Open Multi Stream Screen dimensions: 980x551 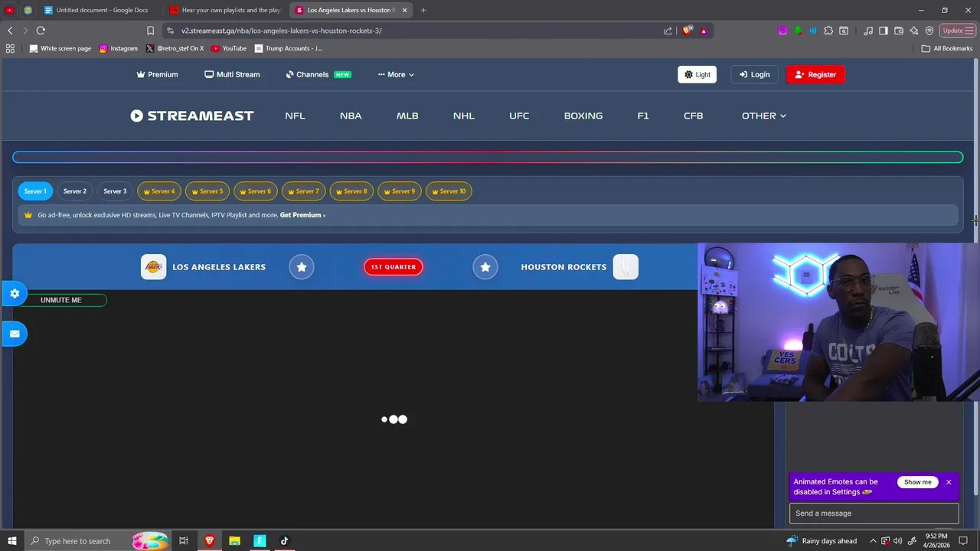tap(232, 74)
